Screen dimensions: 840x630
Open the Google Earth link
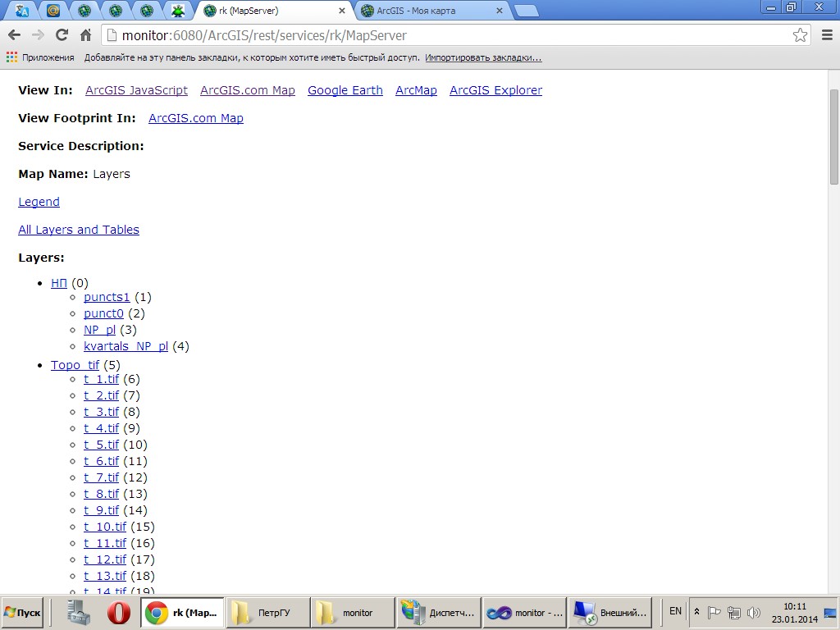(x=345, y=90)
